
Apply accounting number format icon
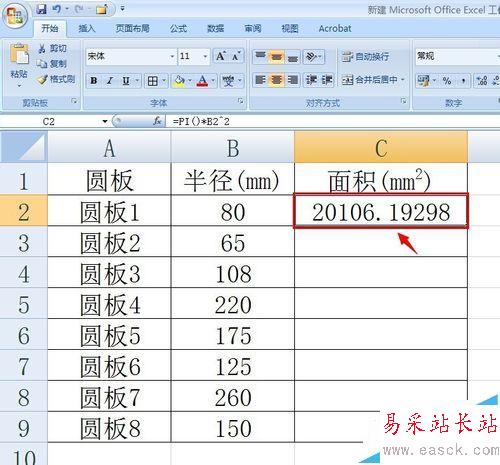(x=423, y=80)
